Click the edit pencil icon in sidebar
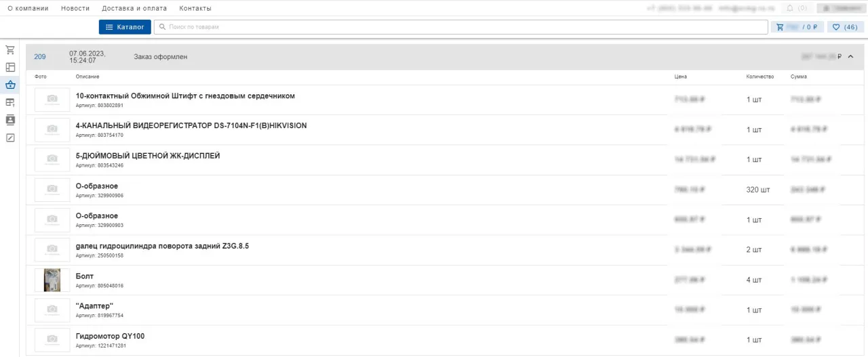Viewport: 868px width, 357px height. pyautogui.click(x=10, y=138)
